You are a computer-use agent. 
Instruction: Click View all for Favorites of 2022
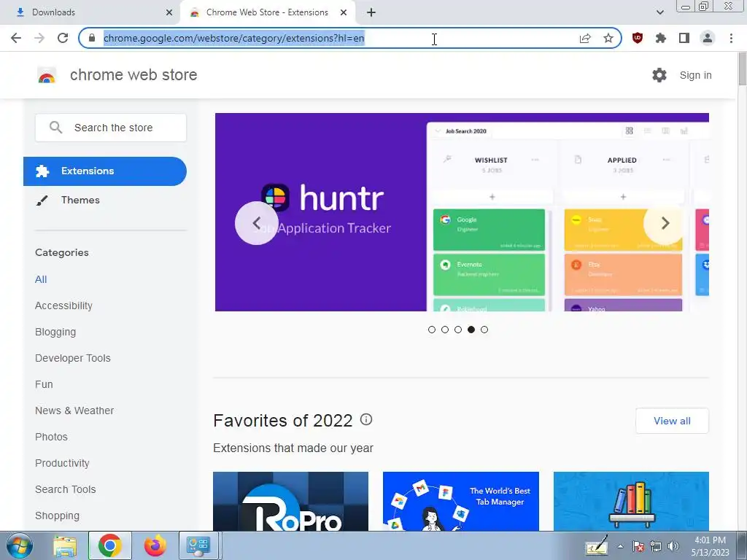[x=672, y=421]
